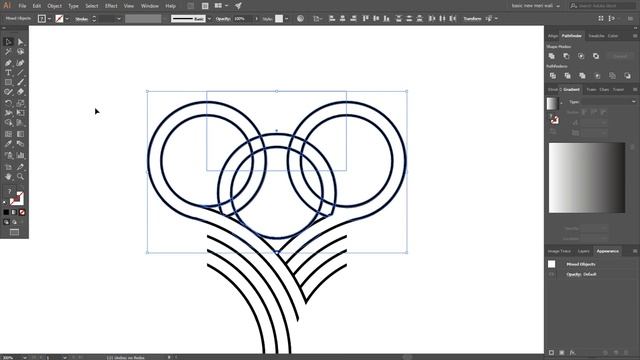Click the Pathfinder Trim icon

(567, 76)
